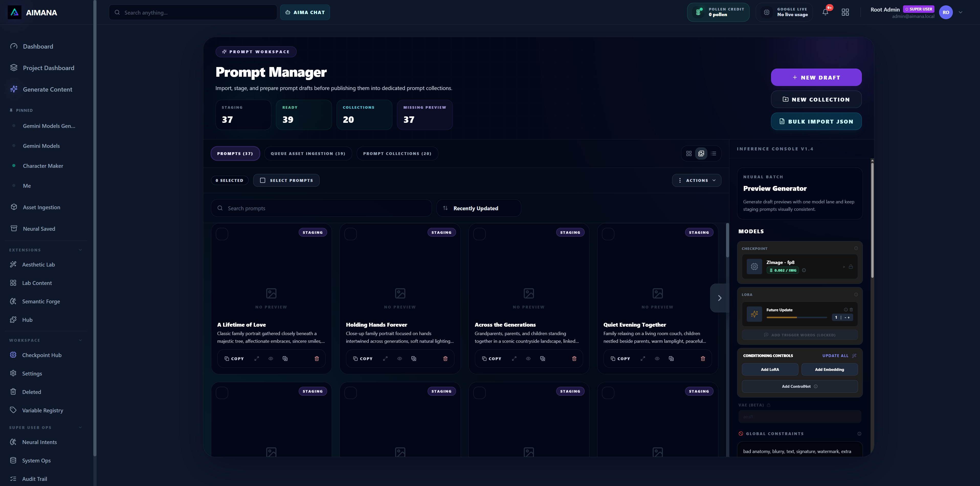
Task: Click Add Embedding button
Action: [x=829, y=370]
